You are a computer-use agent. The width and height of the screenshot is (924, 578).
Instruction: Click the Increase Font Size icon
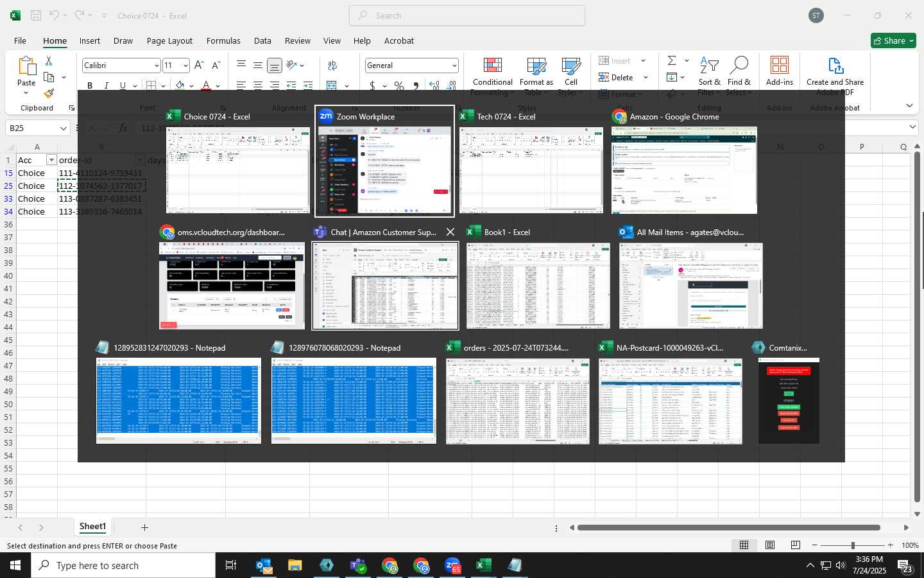click(199, 66)
